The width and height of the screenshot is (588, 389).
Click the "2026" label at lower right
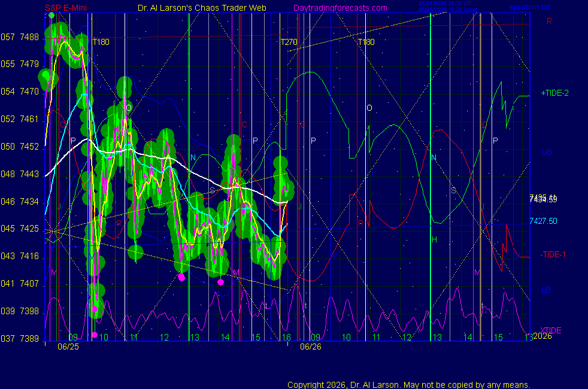pyautogui.click(x=542, y=336)
